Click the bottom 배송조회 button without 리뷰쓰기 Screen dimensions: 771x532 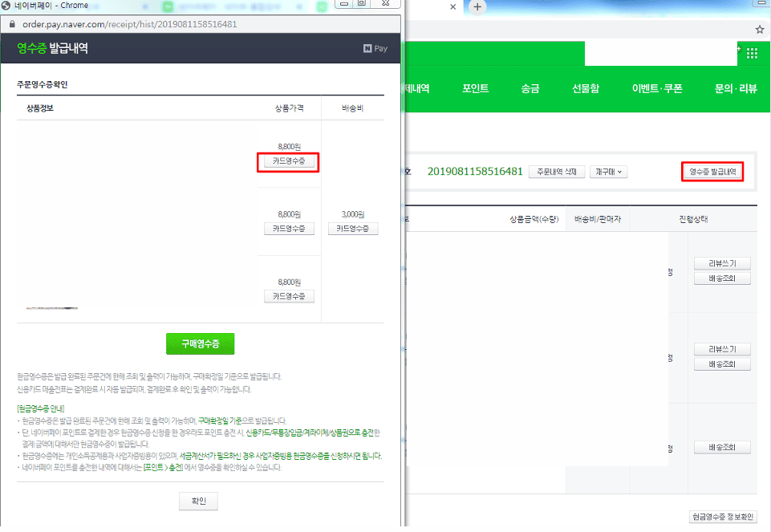click(722, 448)
